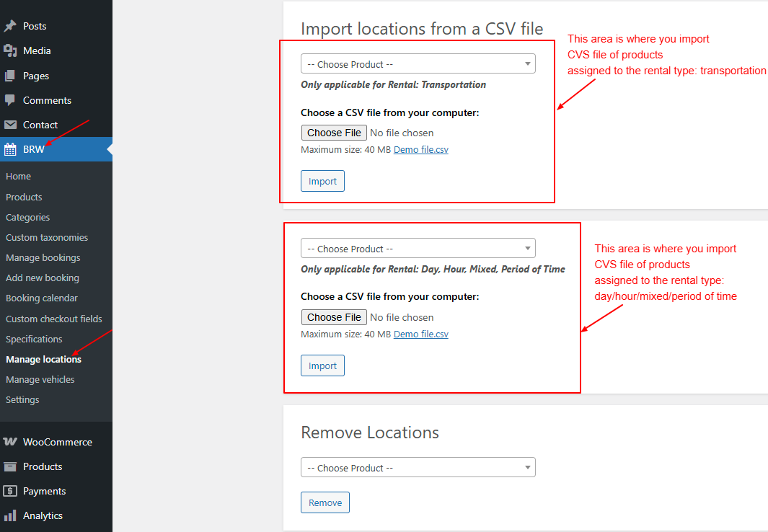Expand Choose Product dropdown under Remove Locations
Image resolution: width=768 pixels, height=532 pixels.
coord(418,468)
